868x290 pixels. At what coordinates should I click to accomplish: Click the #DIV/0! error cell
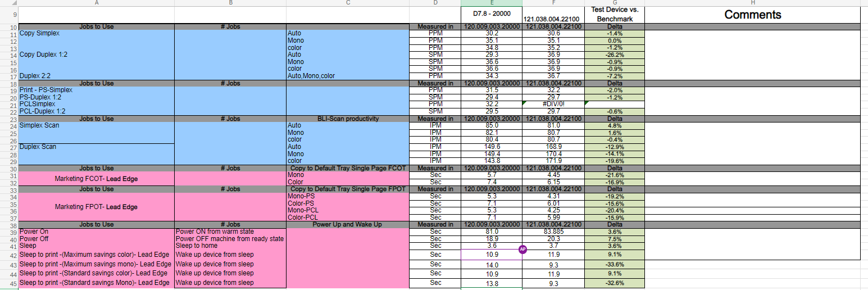point(553,104)
